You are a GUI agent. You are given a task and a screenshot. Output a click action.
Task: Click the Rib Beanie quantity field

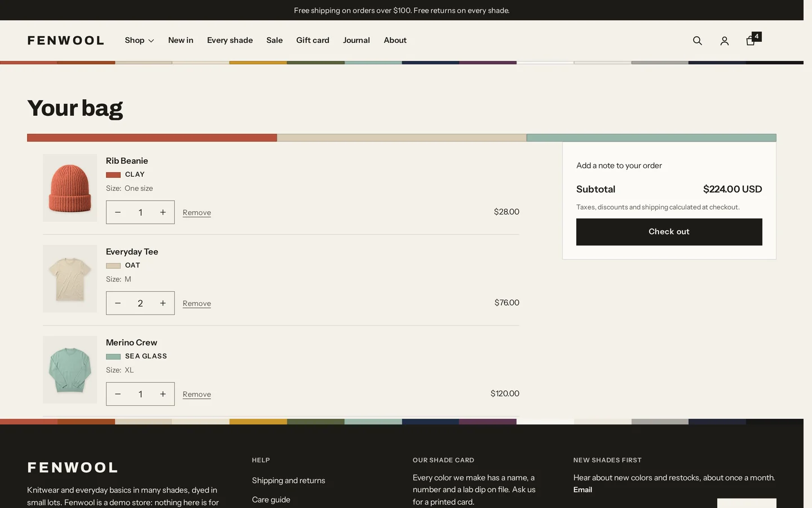[x=140, y=212]
